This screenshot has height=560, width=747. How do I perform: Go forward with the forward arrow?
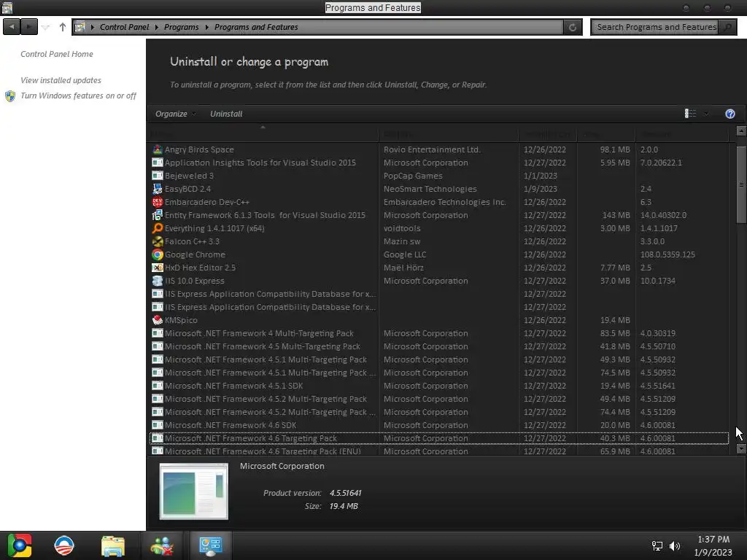pyautogui.click(x=29, y=27)
